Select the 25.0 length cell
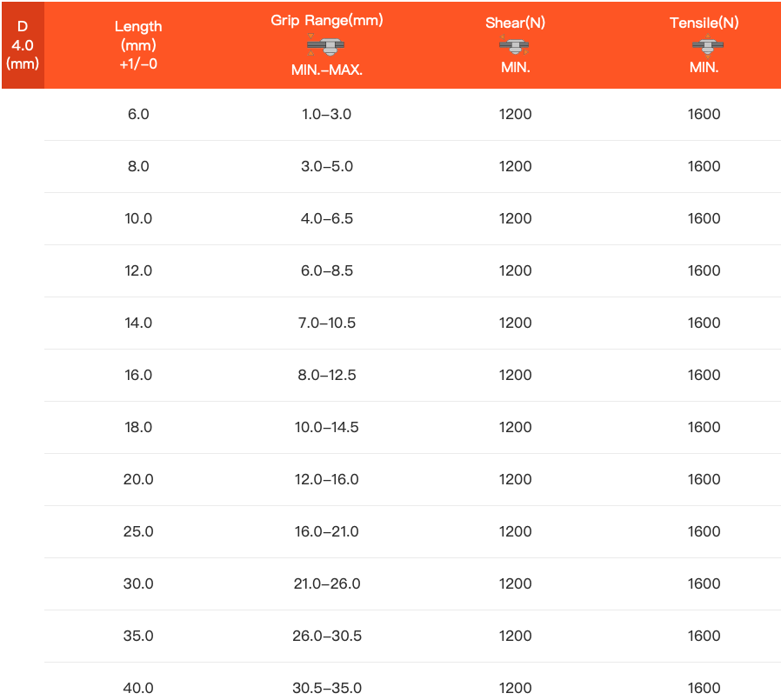 point(138,531)
